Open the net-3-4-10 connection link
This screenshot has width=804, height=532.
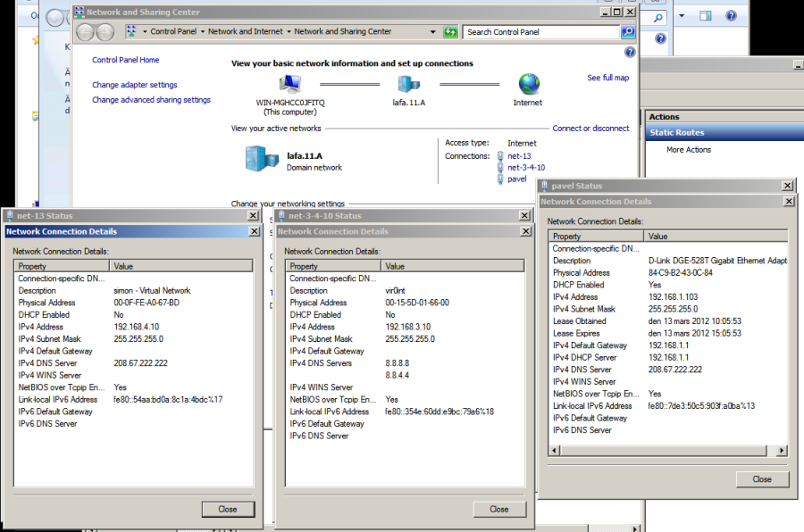pos(525,167)
